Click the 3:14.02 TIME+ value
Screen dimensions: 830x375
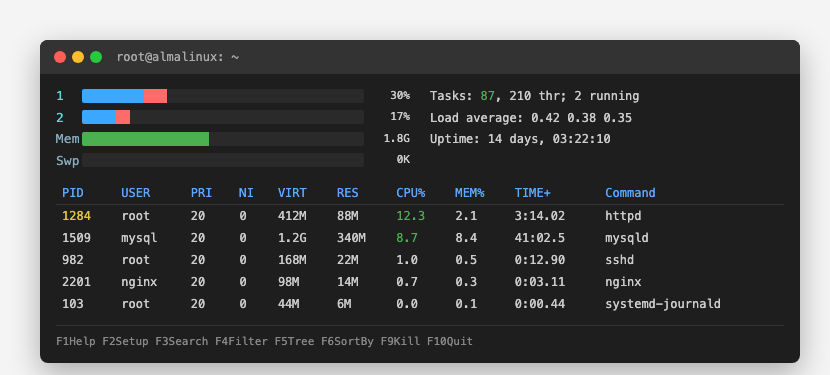point(539,216)
